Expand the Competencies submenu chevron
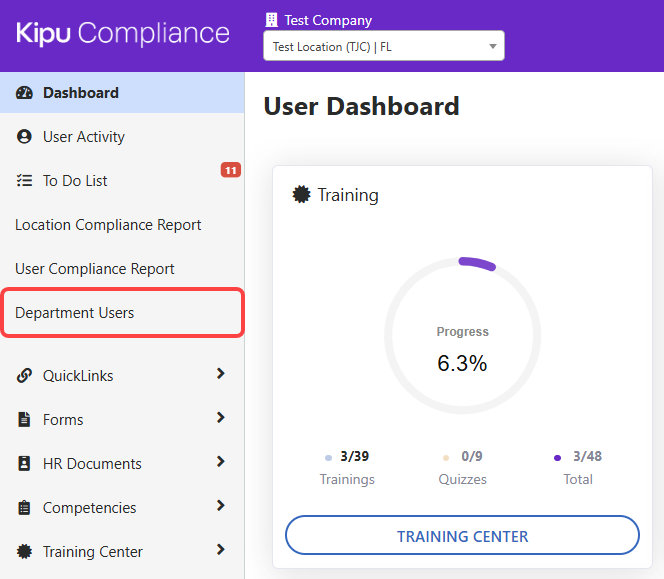This screenshot has width=664, height=579. coord(221,506)
